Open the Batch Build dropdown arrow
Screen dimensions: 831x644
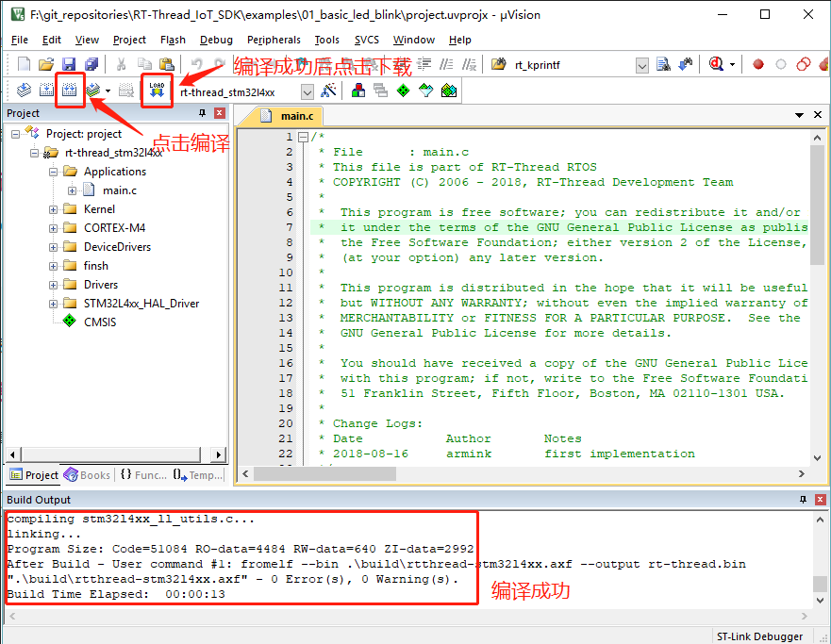pos(108,91)
